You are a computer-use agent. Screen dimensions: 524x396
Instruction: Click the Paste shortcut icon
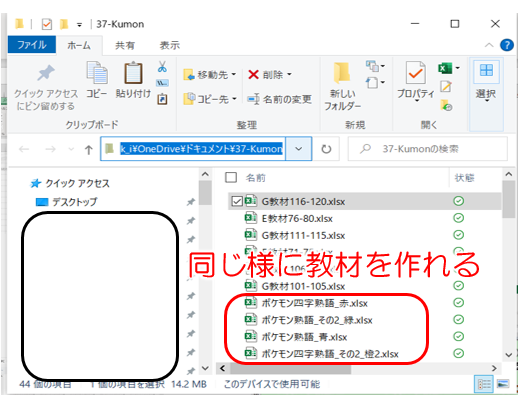162,99
